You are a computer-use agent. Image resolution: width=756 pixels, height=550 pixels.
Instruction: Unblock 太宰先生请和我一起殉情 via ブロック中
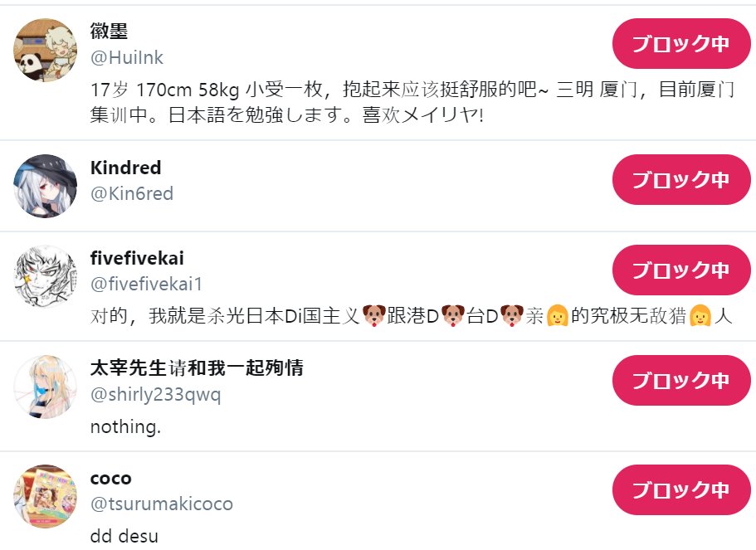point(681,380)
